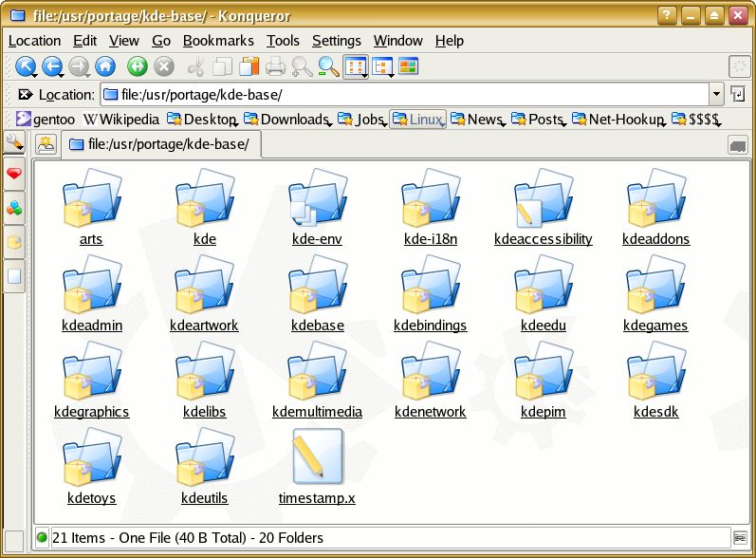Open the kdeutils folder
Screen dimensions: 756x558
click(x=205, y=467)
